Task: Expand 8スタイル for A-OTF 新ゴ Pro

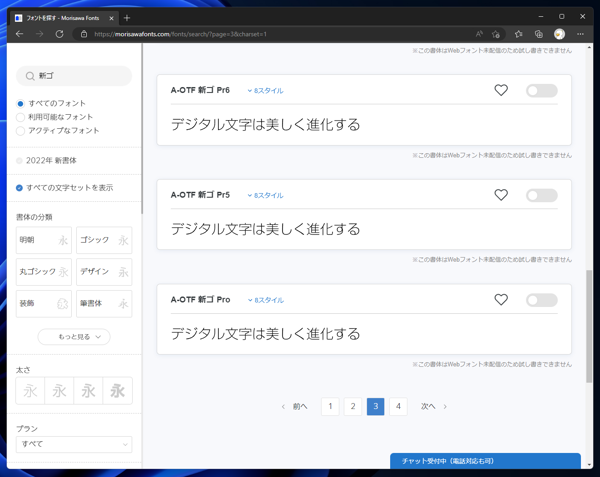Action: (x=266, y=300)
